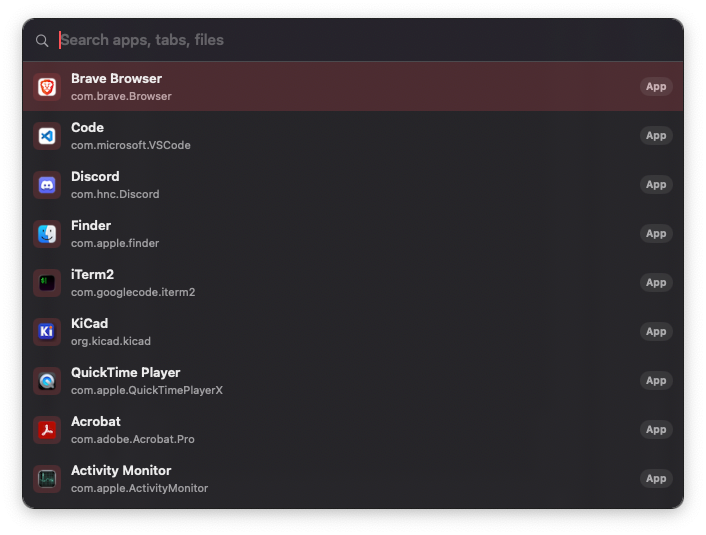Click the App badge beside KiCad
The height and width of the screenshot is (535, 706).
click(x=656, y=332)
